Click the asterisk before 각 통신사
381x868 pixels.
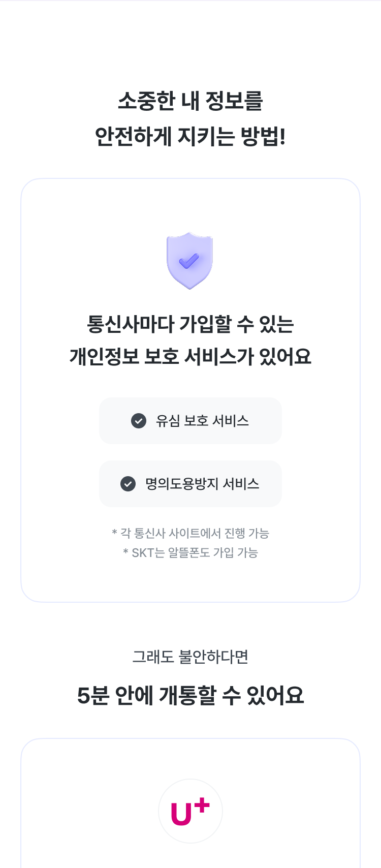pos(114,532)
